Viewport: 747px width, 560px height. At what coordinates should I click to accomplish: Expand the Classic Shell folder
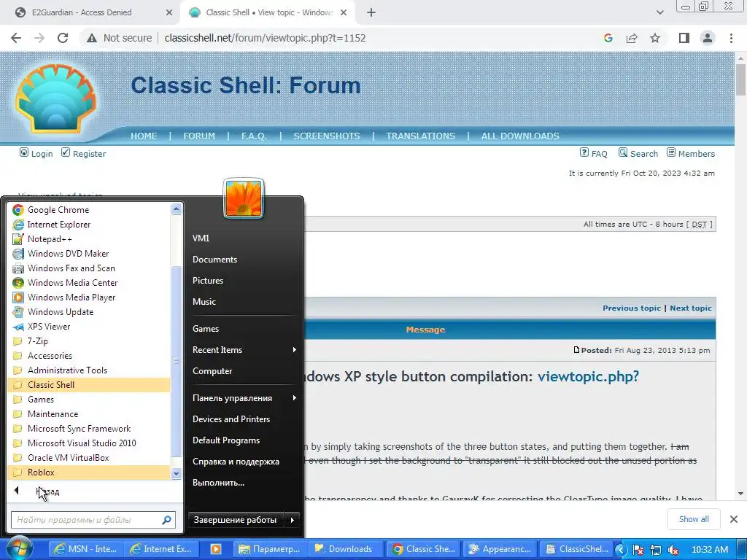pos(89,385)
